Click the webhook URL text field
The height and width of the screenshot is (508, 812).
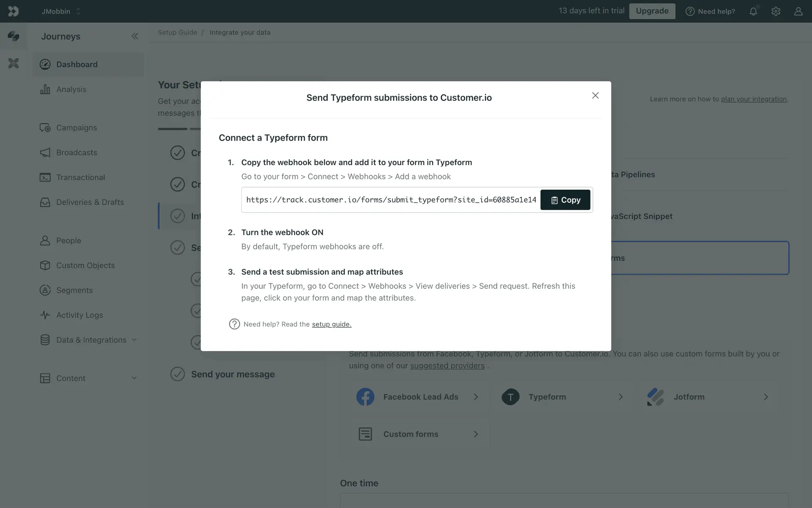click(391, 200)
